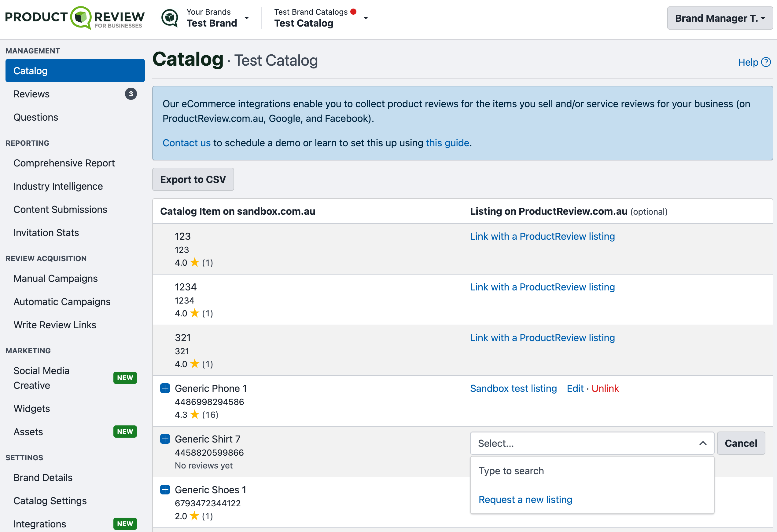Unlink the Generic Phone 1 listing
The width and height of the screenshot is (777, 532).
point(605,388)
